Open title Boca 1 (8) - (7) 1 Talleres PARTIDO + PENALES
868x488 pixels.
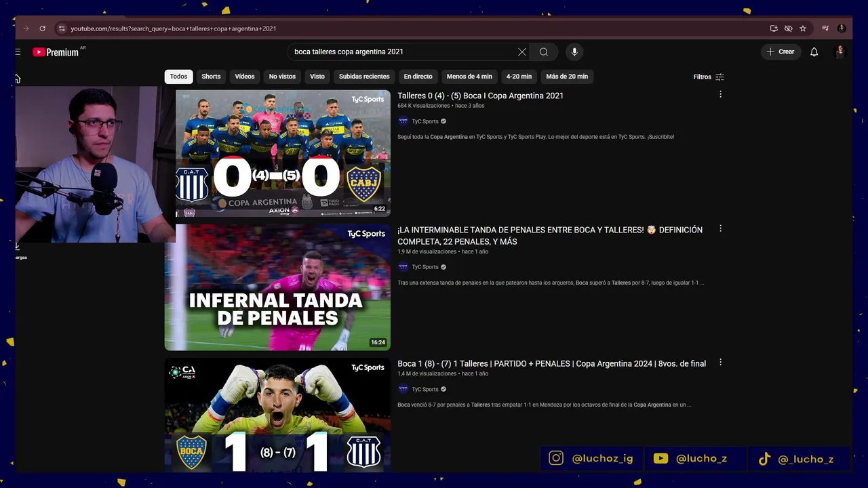(551, 364)
